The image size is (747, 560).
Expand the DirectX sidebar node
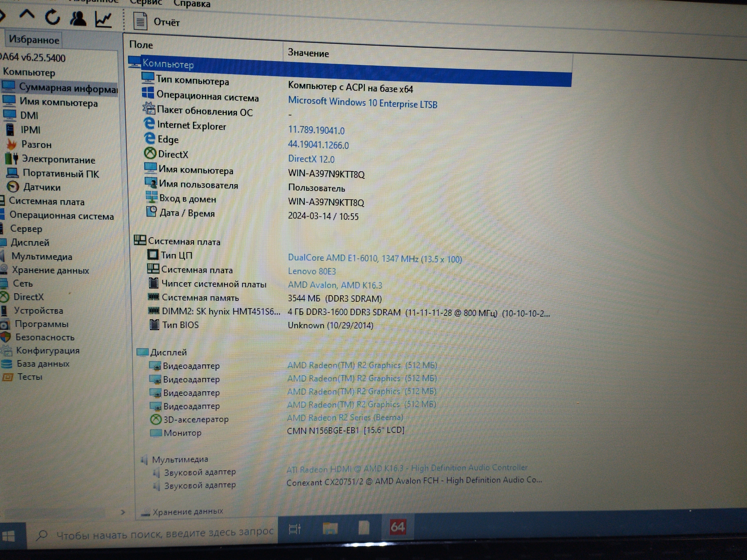click(x=22, y=297)
